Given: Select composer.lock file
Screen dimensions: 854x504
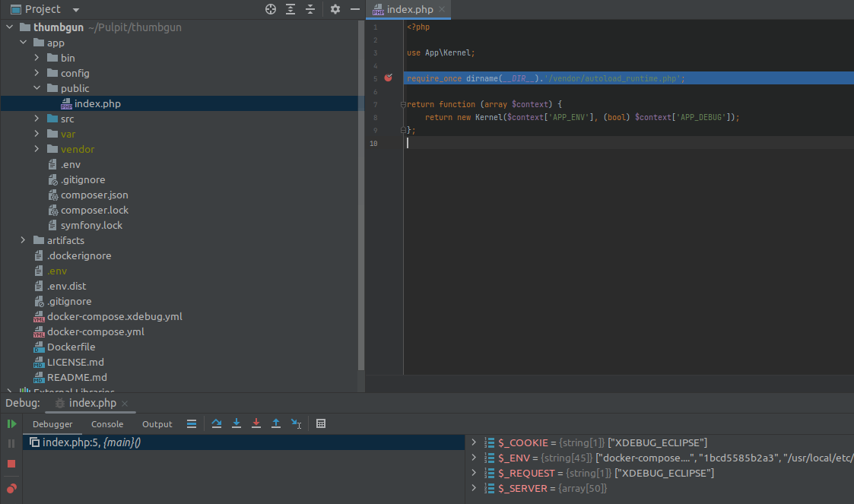Looking at the screenshot, I should [95, 210].
